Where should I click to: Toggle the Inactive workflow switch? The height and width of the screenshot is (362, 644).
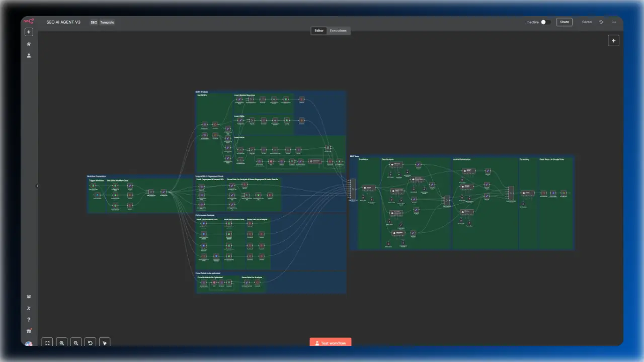coord(545,22)
